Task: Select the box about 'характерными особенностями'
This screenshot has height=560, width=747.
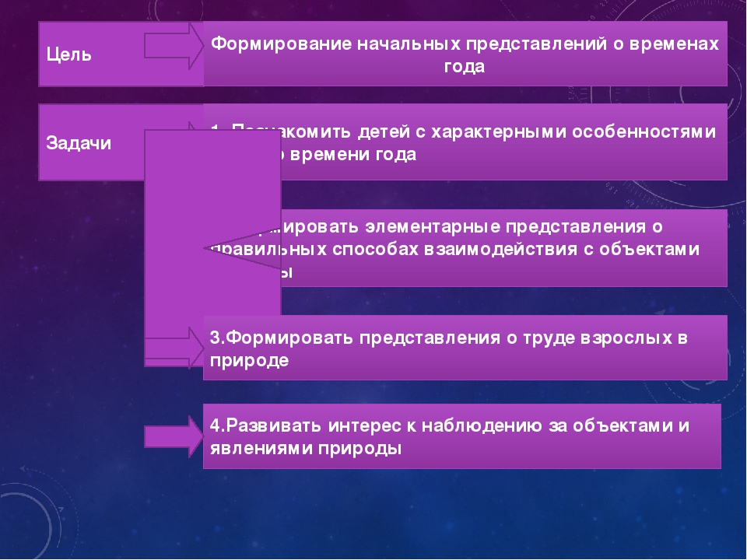Action: tap(465, 142)
